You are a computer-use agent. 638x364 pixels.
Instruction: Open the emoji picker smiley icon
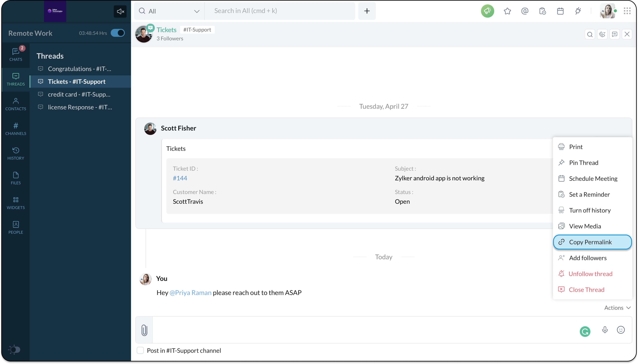click(621, 330)
